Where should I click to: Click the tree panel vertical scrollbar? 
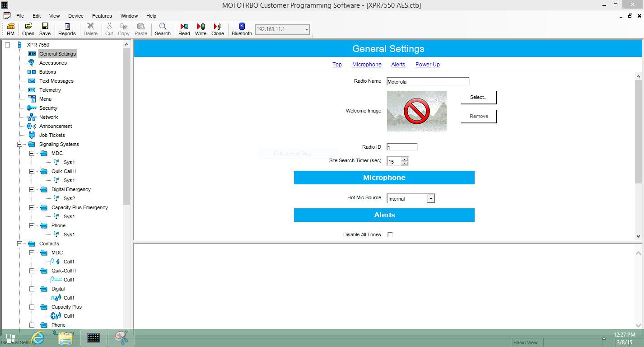[127, 127]
